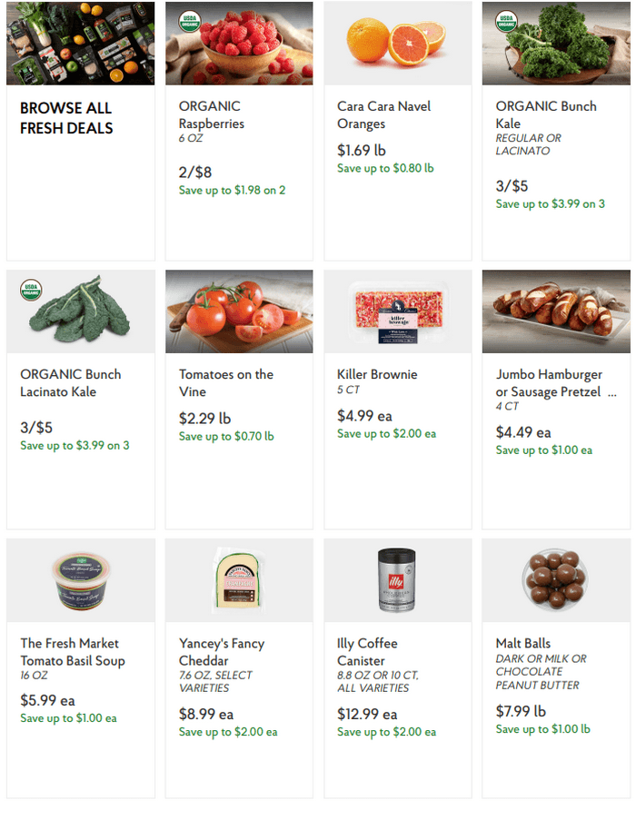This screenshot has height=840, width=636.
Task: Open the Browse All Fresh Deals image
Action: coord(80,44)
